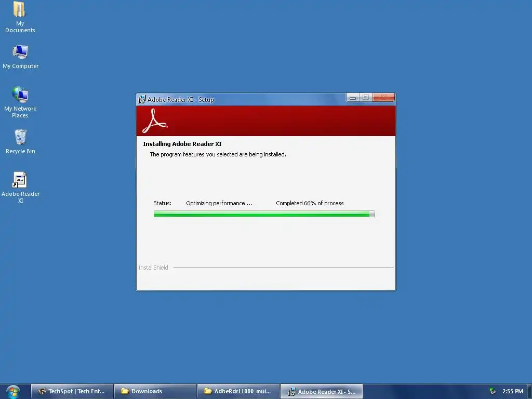Click Adobe Reader XI Setup taskbar button

(x=322, y=391)
